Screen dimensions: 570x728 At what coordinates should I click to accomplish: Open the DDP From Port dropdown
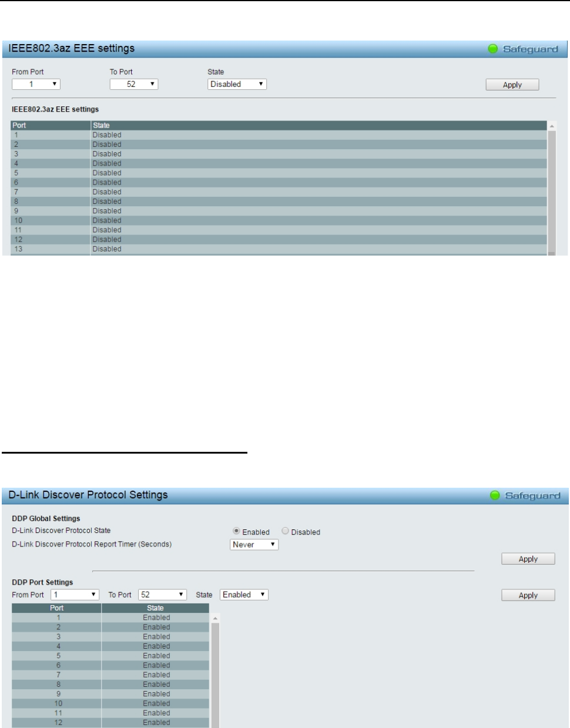[x=75, y=595]
